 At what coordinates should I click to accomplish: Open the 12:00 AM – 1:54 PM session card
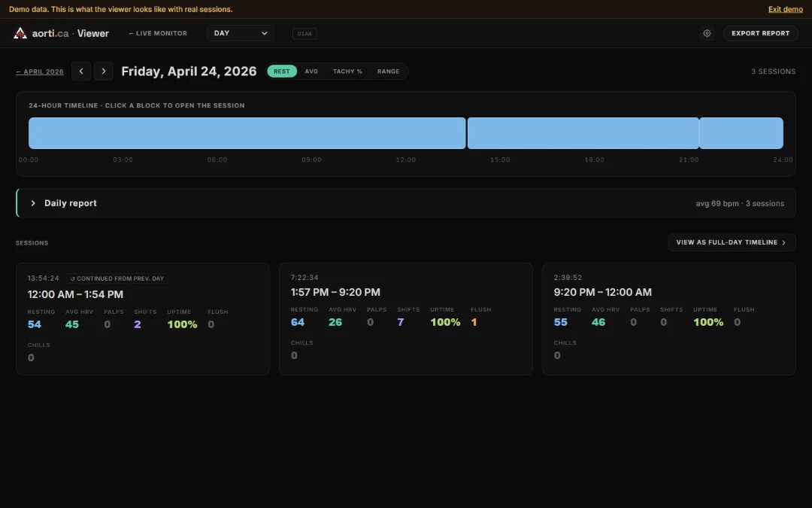pos(143,319)
